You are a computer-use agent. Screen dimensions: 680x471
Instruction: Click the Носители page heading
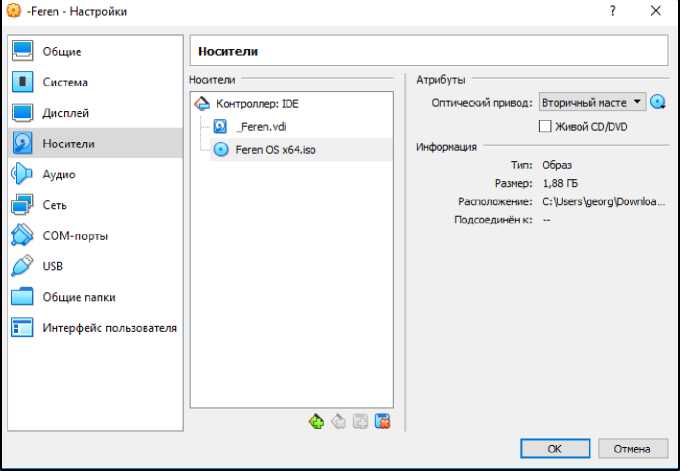[x=228, y=51]
